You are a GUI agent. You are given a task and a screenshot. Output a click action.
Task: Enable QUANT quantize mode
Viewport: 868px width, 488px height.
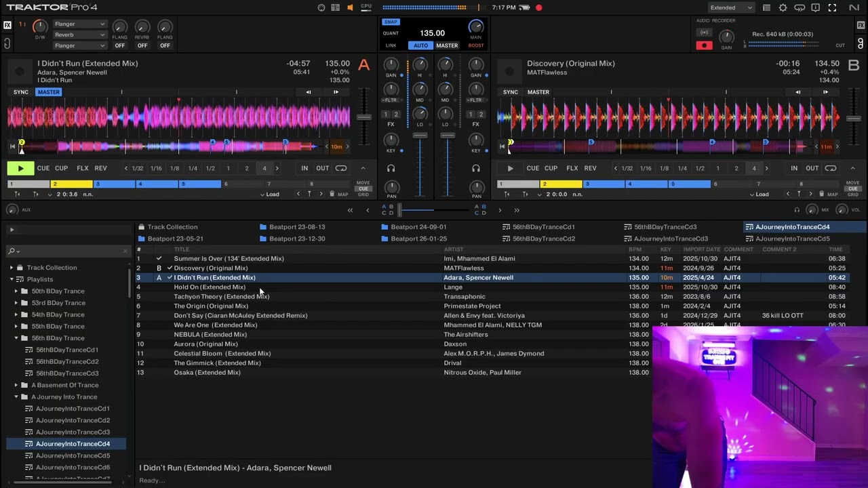(391, 33)
